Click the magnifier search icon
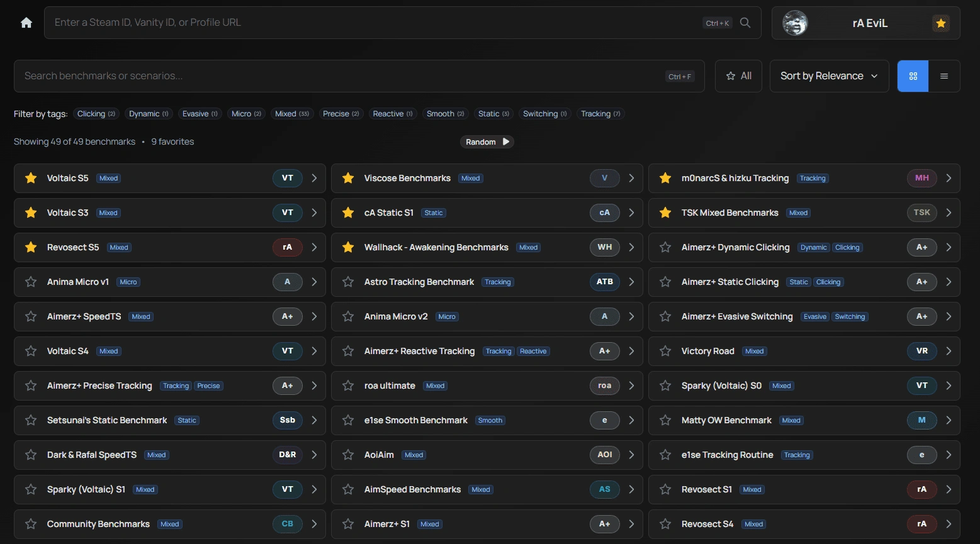This screenshot has height=544, width=980. tap(745, 22)
